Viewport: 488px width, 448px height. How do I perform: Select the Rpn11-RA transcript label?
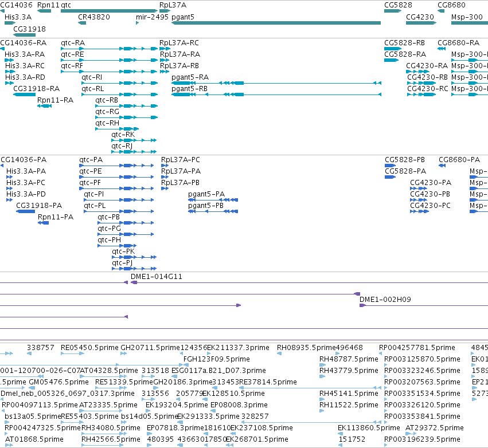pos(56,100)
